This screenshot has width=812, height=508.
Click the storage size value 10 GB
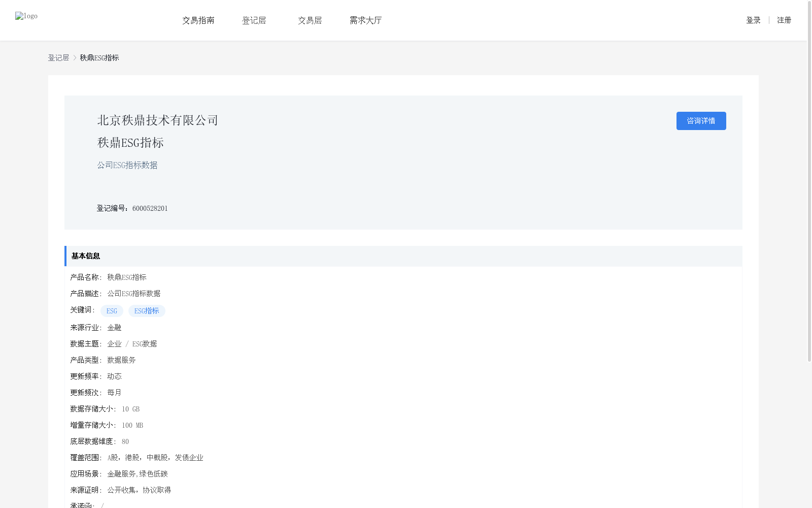130,409
